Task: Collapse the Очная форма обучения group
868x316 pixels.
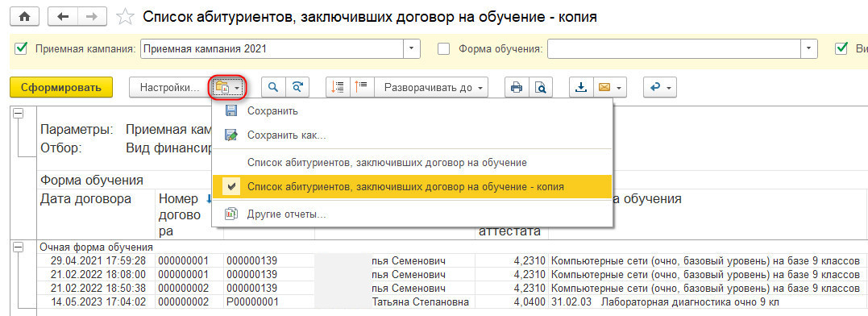Action: click(x=19, y=248)
